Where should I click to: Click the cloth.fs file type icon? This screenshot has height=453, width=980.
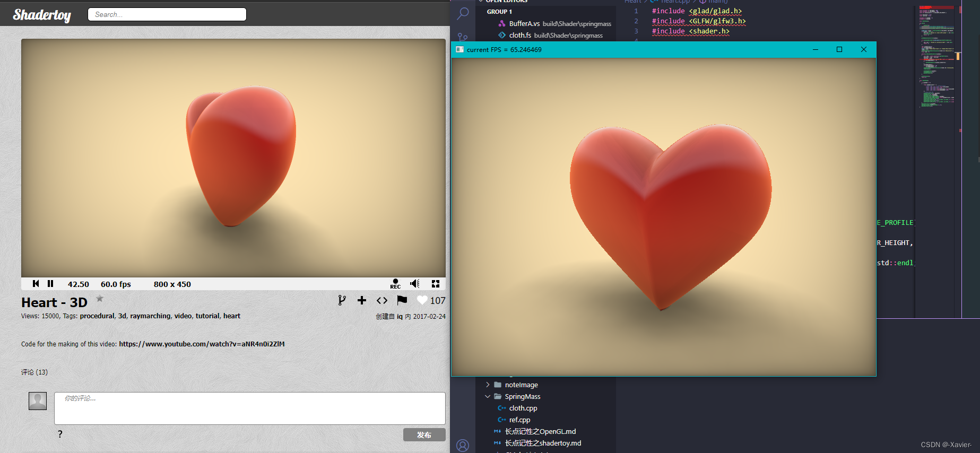[x=502, y=35]
